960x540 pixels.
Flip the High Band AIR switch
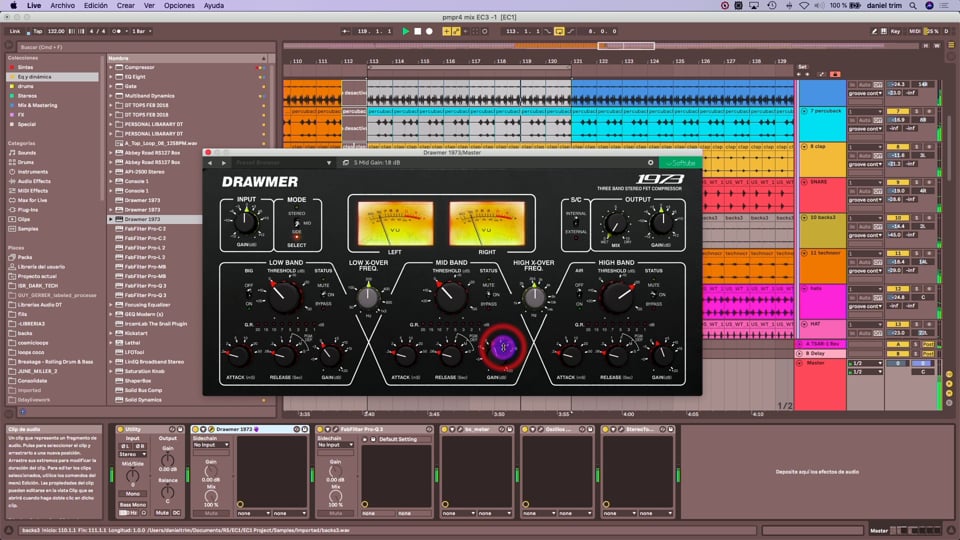[x=579, y=294]
